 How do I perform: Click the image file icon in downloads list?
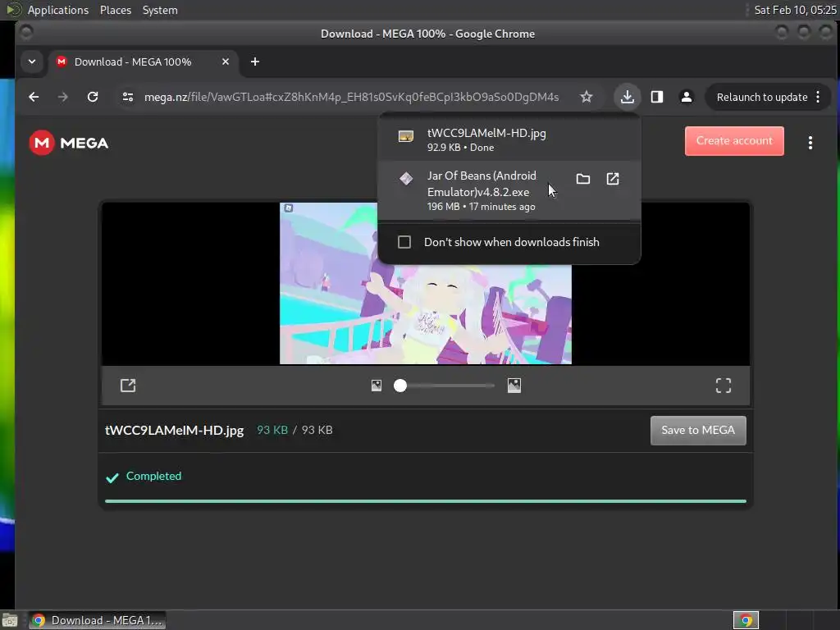405,136
